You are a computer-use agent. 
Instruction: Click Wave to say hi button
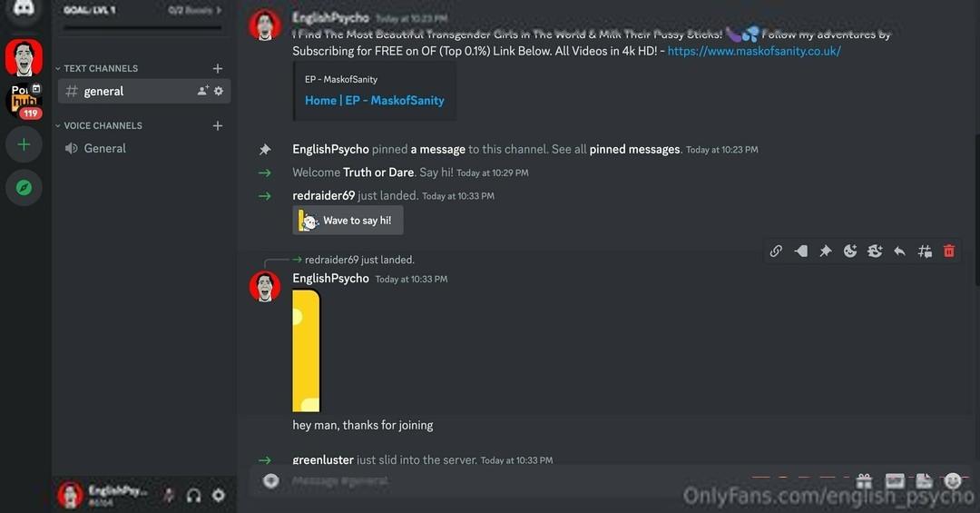pos(348,221)
